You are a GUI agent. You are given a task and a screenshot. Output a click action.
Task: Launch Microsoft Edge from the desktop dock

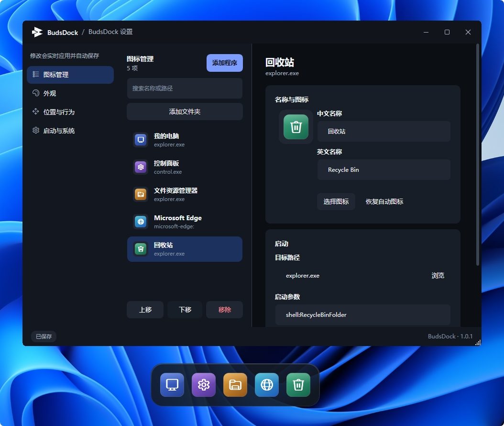click(x=267, y=385)
